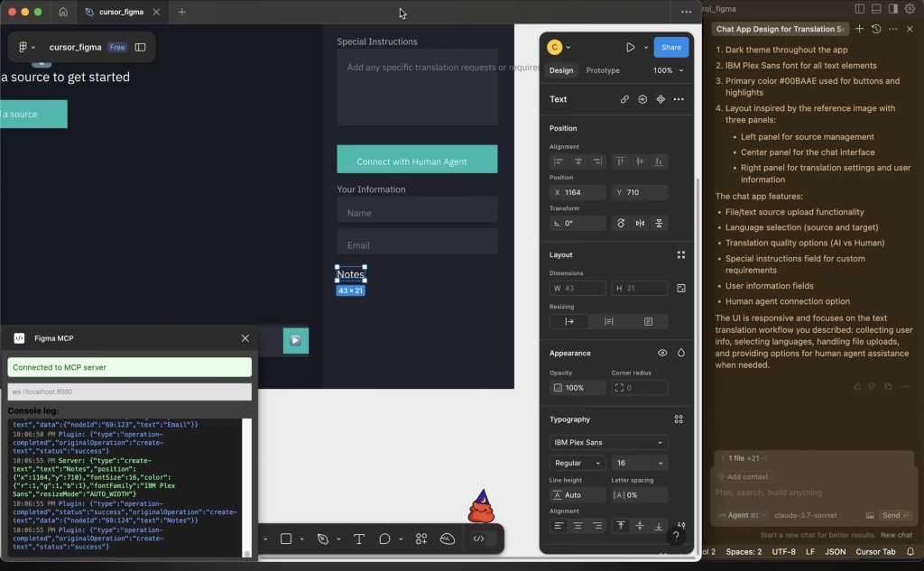Click the Opacity 100% field

[x=577, y=388]
